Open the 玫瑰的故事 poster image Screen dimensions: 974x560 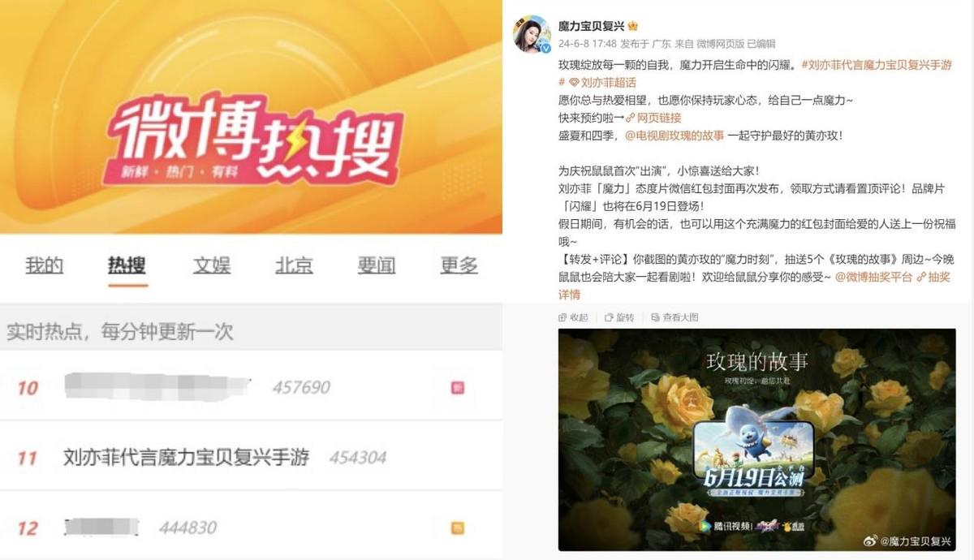pyautogui.click(x=758, y=440)
